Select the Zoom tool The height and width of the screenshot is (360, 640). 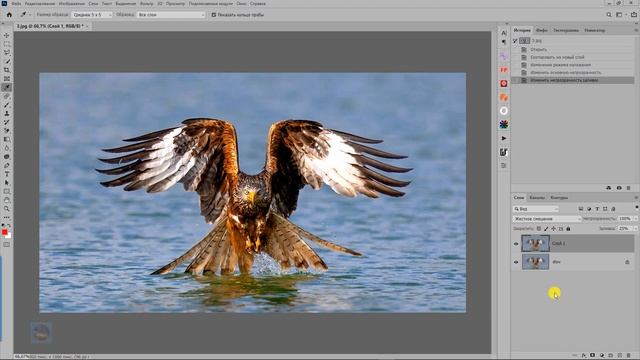pos(7,209)
